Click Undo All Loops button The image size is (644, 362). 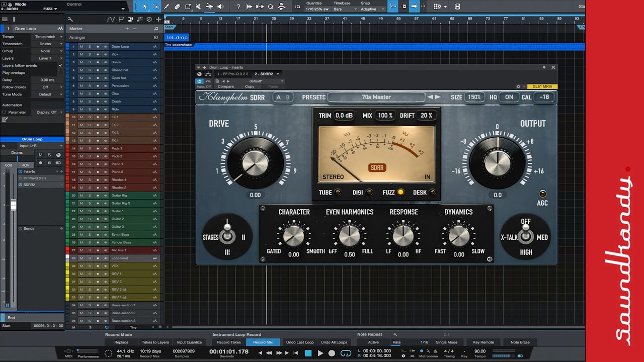335,342
